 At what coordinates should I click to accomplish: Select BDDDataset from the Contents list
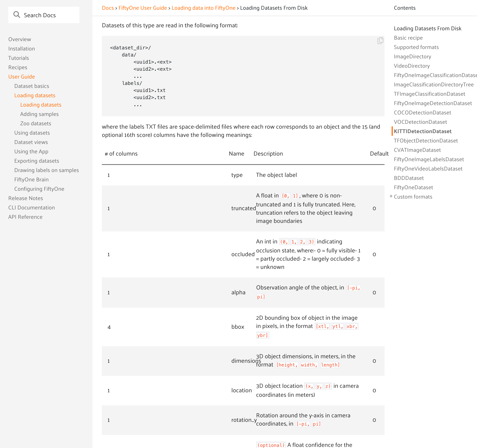pyautogui.click(x=409, y=178)
